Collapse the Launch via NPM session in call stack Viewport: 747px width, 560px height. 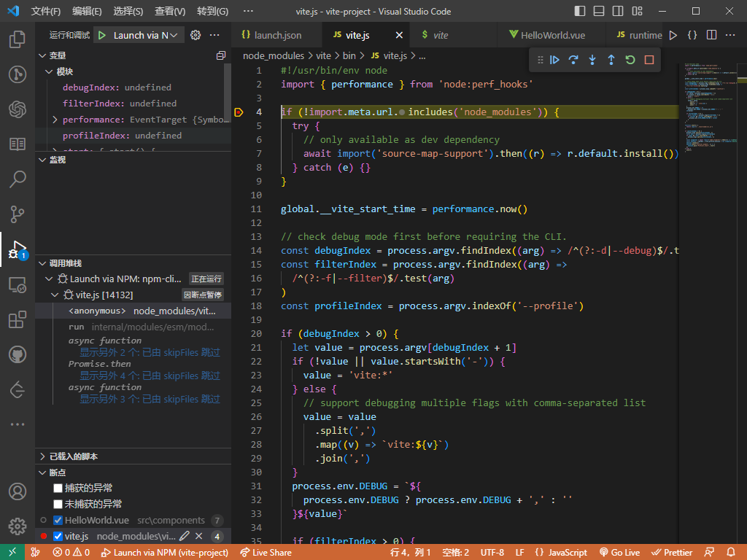[49, 279]
